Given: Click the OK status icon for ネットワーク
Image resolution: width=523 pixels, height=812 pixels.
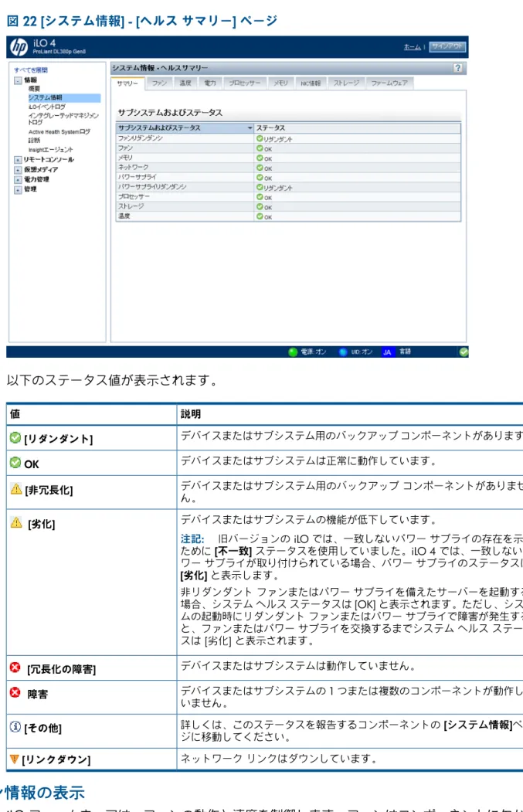Looking at the screenshot, I should [260, 168].
